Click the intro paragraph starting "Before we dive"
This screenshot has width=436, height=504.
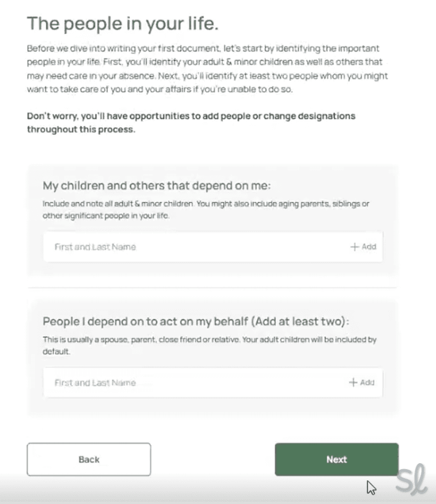pyautogui.click(x=206, y=69)
